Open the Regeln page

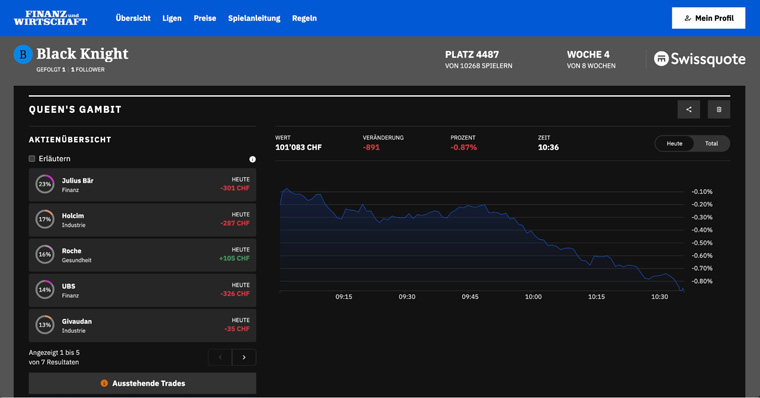coord(304,18)
